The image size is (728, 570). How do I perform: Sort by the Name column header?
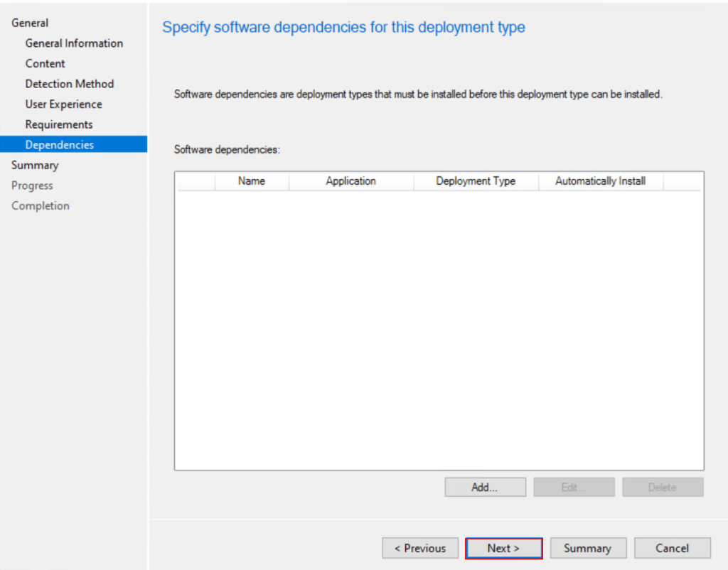(252, 181)
